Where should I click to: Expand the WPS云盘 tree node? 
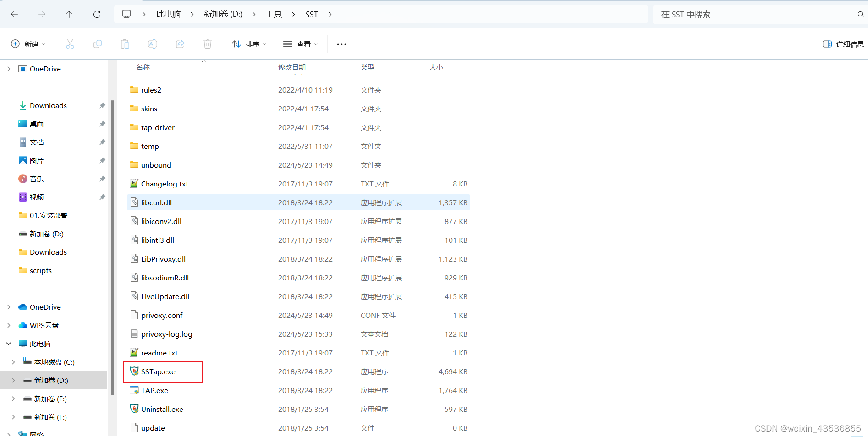point(9,325)
